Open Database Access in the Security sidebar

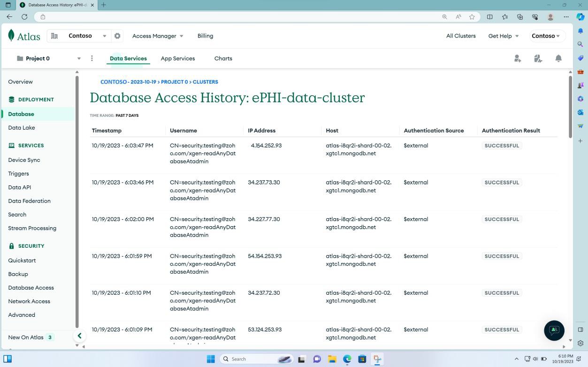click(x=31, y=288)
